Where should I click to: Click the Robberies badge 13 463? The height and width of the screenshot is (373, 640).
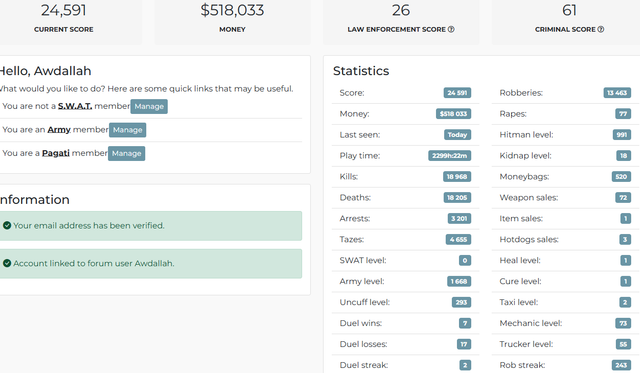(x=617, y=93)
